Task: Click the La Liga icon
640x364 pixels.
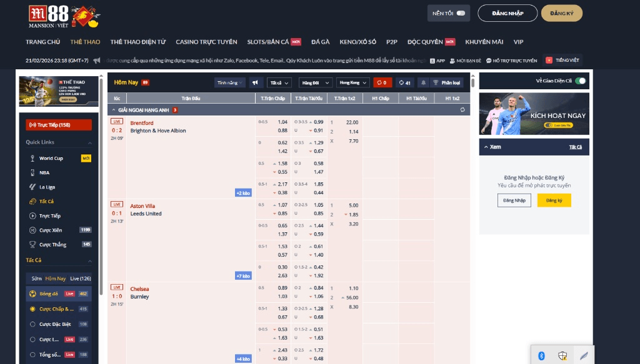Action: (x=32, y=187)
